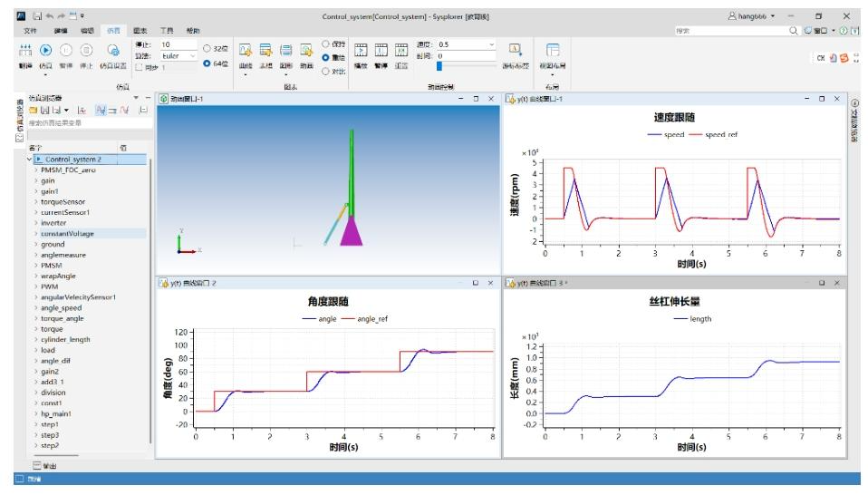Collapse the Control_system 2 tree node
The width and height of the screenshot is (868, 495).
29,160
